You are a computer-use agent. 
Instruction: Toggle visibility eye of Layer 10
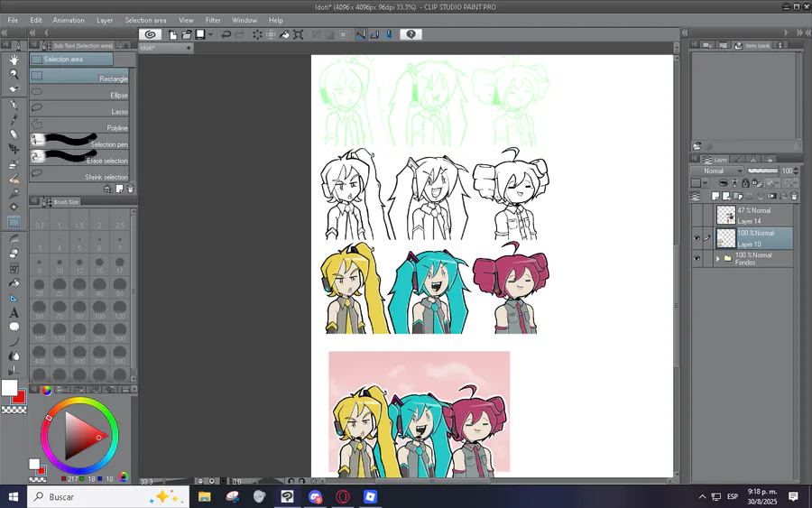(x=697, y=238)
